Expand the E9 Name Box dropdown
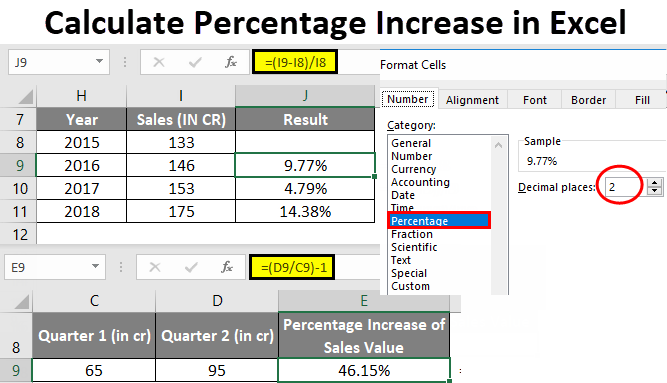667x383 pixels. [x=95, y=266]
